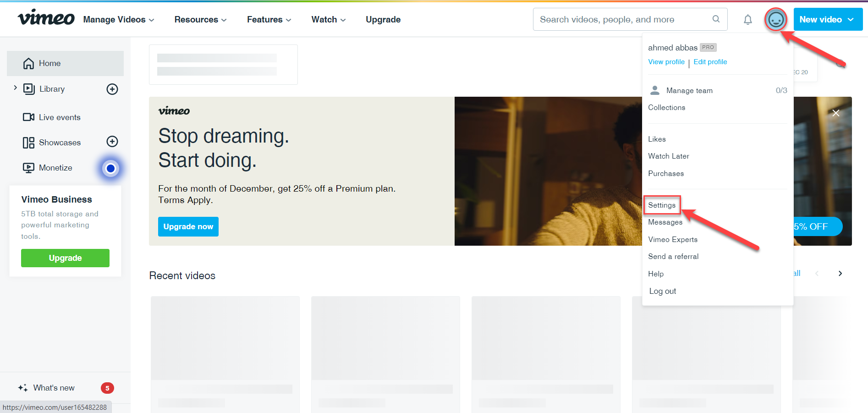The width and height of the screenshot is (868, 413).
Task: Click the Live events camera icon
Action: tap(28, 117)
